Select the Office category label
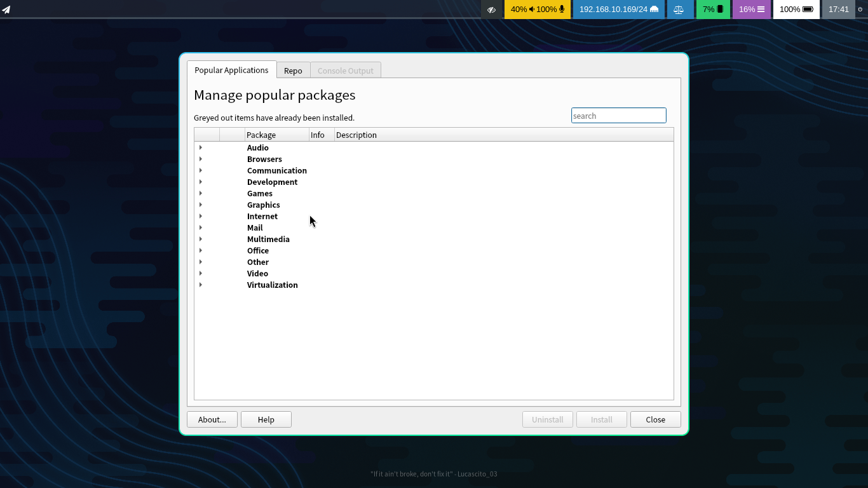The width and height of the screenshot is (868, 488). pos(258,250)
